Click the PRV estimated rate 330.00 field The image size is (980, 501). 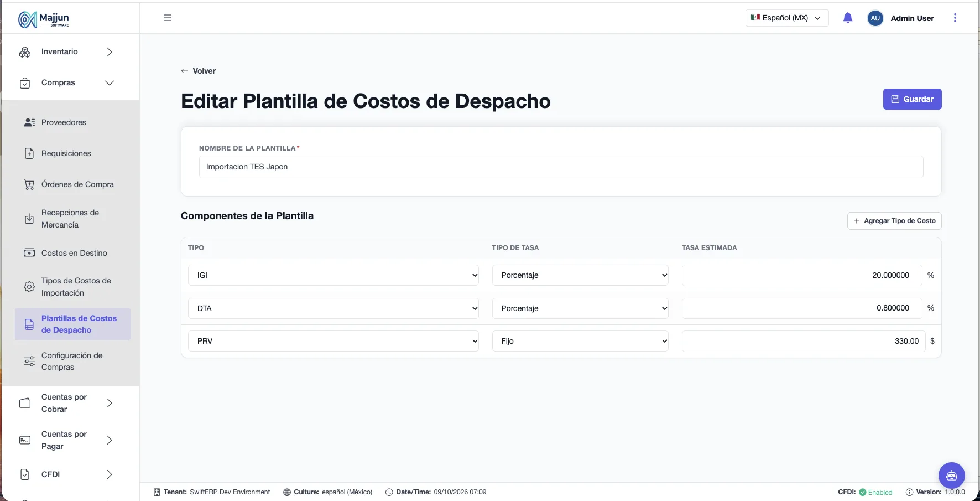pos(803,341)
